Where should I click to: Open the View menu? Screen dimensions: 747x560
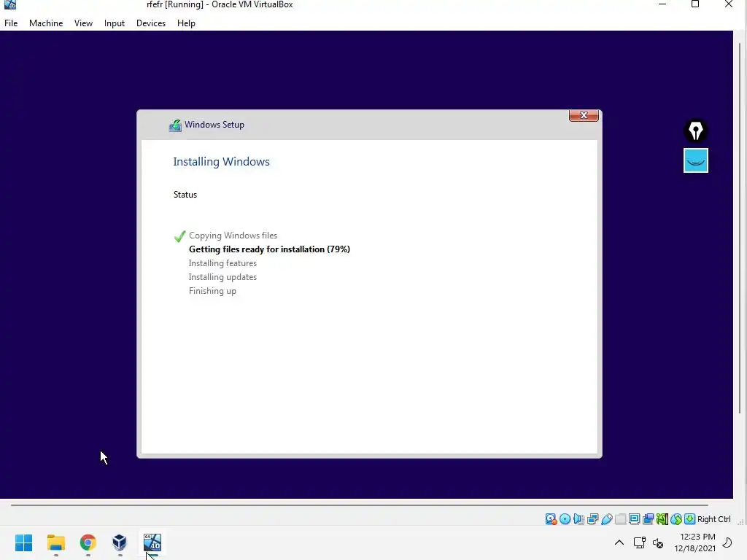coord(83,23)
